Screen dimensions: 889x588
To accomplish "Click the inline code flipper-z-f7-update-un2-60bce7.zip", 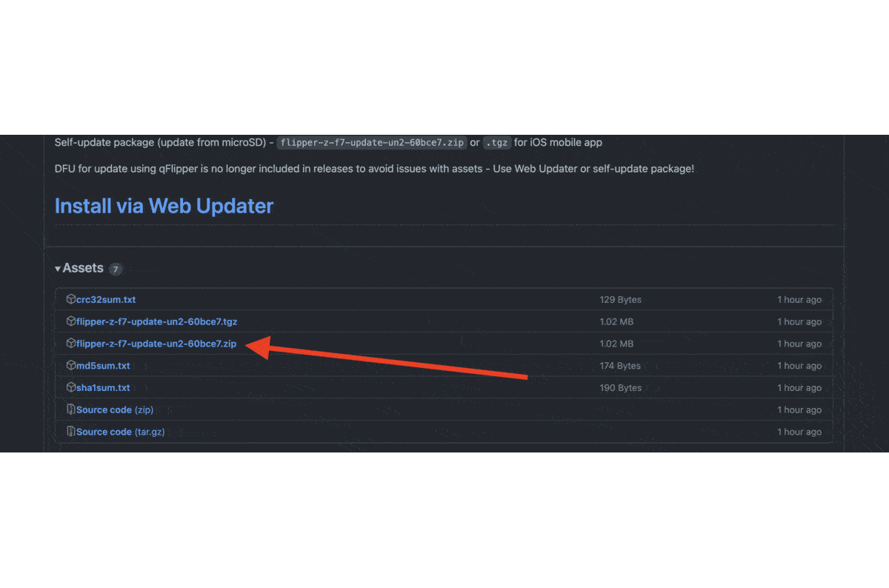I will click(372, 143).
